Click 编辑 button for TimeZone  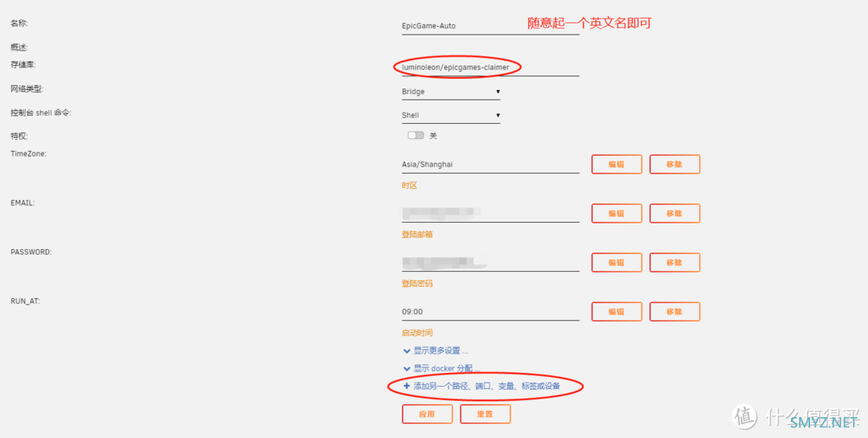click(616, 165)
